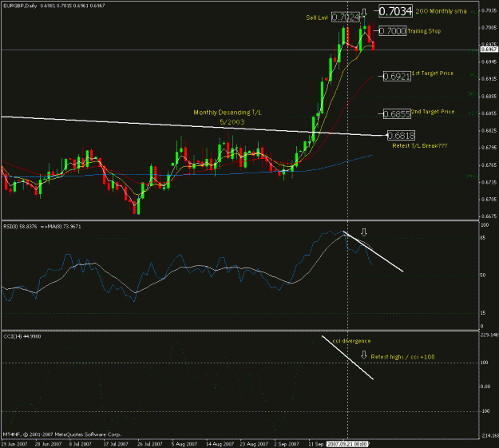This screenshot has width=499, height=448.
Task: Select the 'cci divergence' annotation
Action: click(351, 341)
